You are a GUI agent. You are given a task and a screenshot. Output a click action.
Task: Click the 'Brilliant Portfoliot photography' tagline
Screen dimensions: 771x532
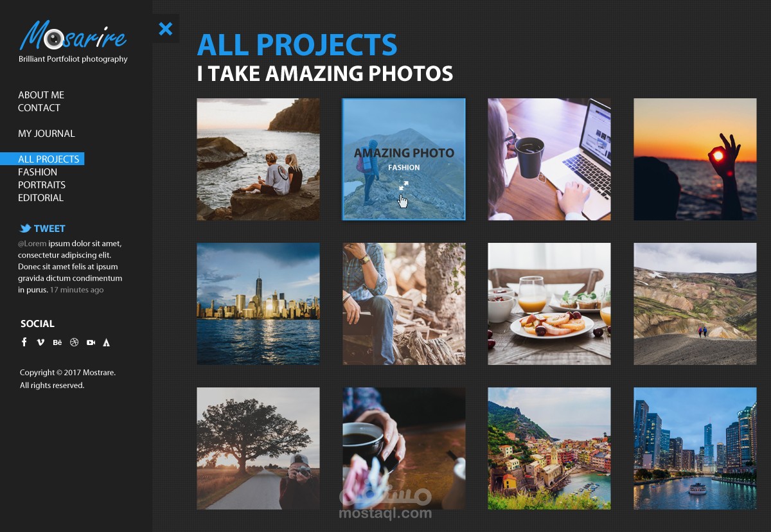(73, 59)
